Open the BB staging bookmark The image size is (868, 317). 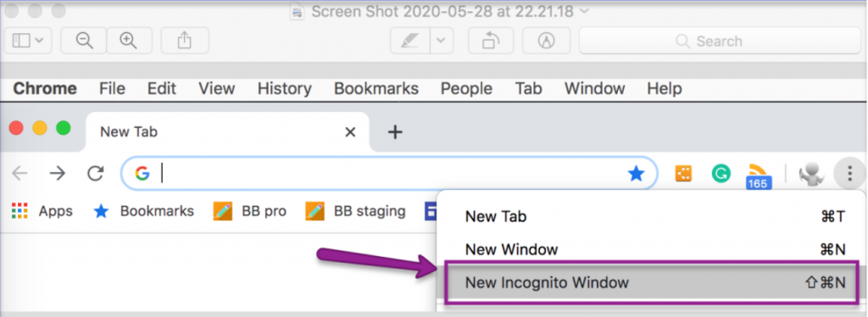coord(355,211)
